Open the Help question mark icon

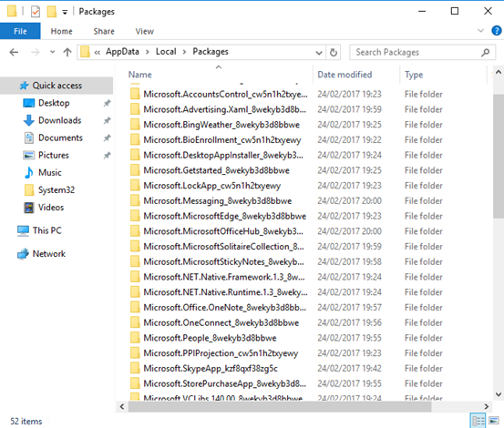497,31
